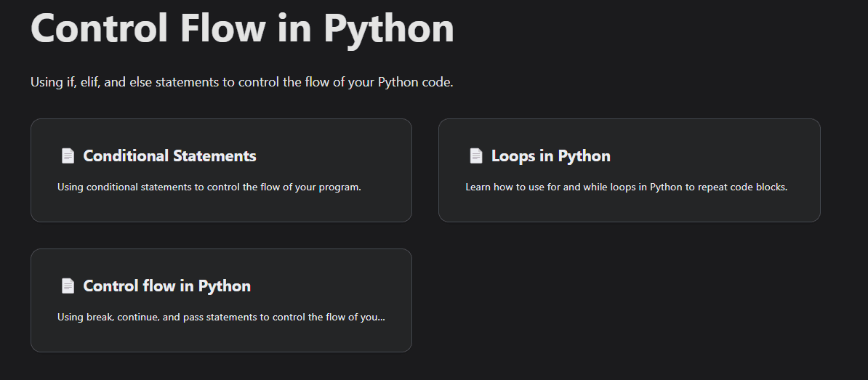The width and height of the screenshot is (868, 380).
Task: Click the word "Python" in the Loops card title
Action: click(x=584, y=155)
